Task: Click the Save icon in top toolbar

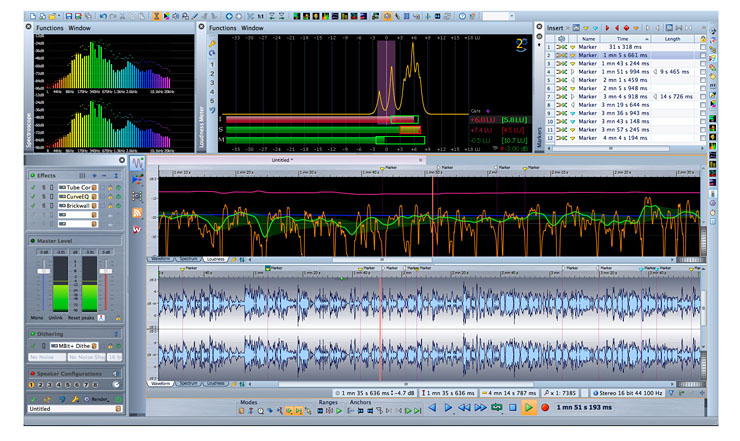Action: click(68, 16)
